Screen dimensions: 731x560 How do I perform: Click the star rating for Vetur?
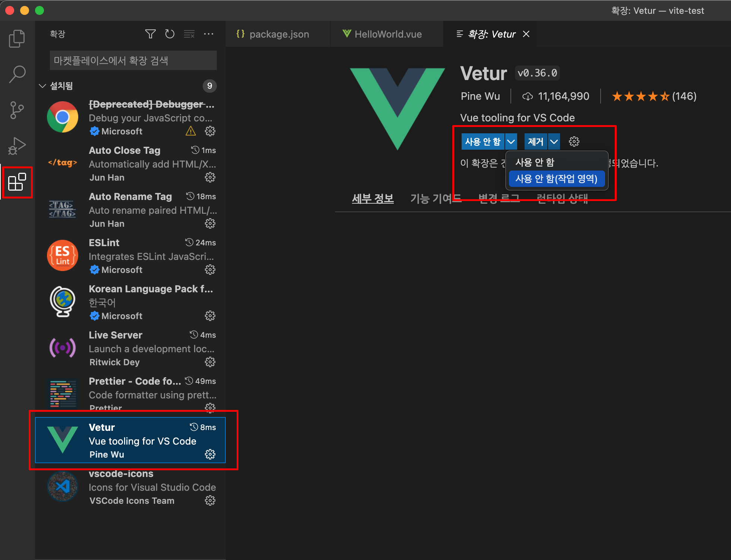point(640,96)
